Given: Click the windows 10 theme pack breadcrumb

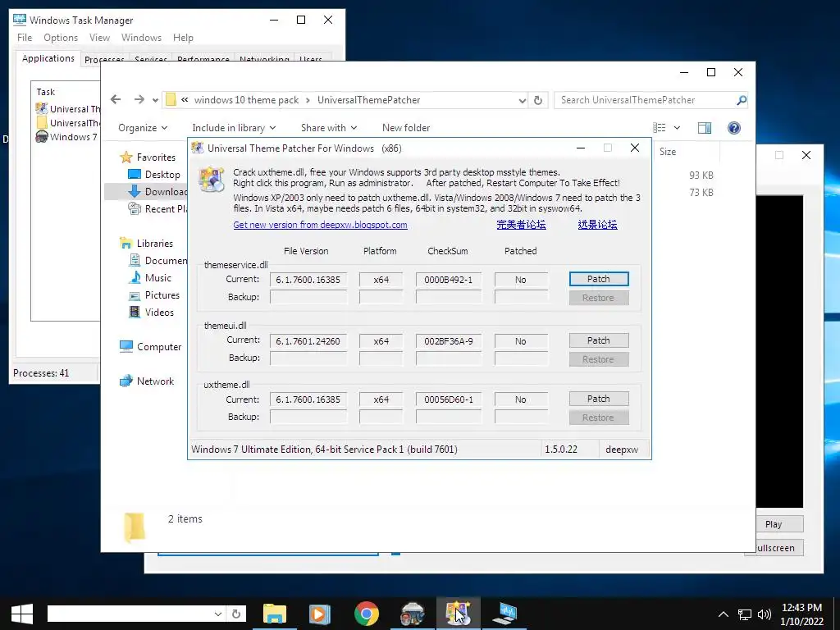Looking at the screenshot, I should (x=246, y=100).
